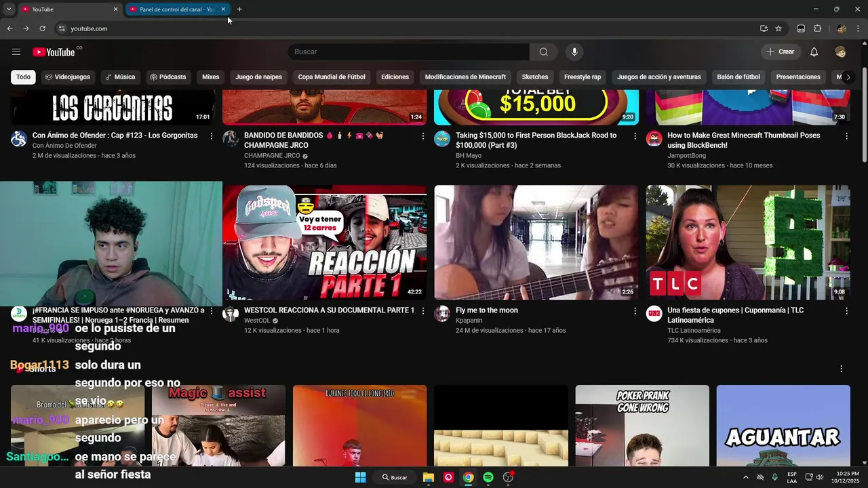Open options for BlackJack $15,000 video
Screen dimensions: 868x488
coord(635,136)
